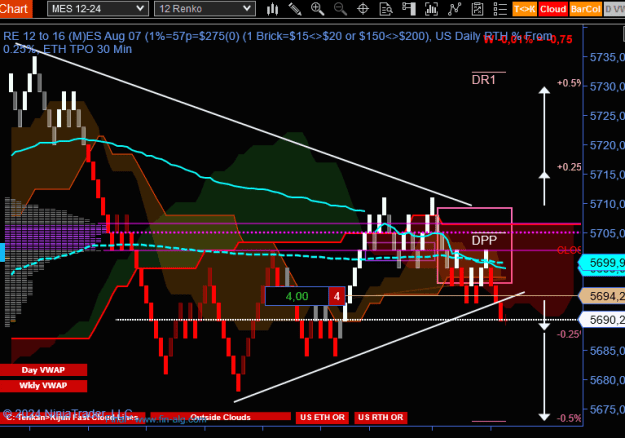This screenshot has width=625, height=438.
Task: Open the bar style candlestick icon
Action: [x=273, y=9]
